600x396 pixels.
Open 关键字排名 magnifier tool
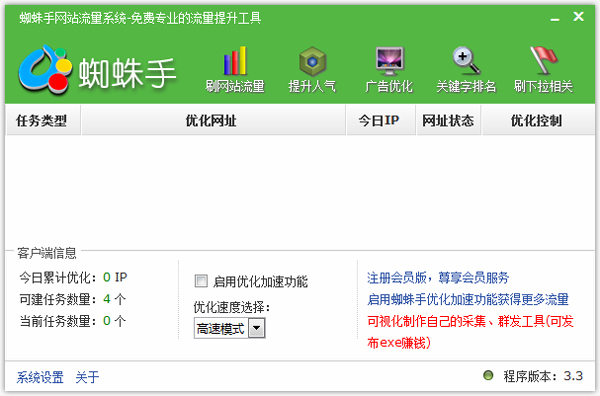click(x=466, y=70)
